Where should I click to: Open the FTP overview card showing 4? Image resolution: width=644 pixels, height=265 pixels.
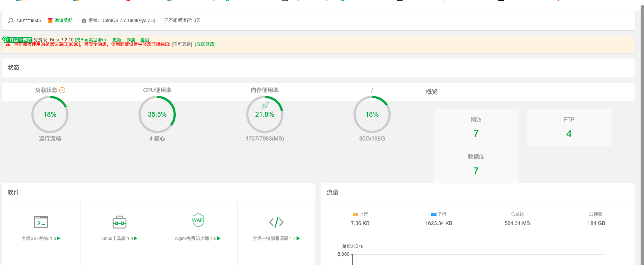569,127
